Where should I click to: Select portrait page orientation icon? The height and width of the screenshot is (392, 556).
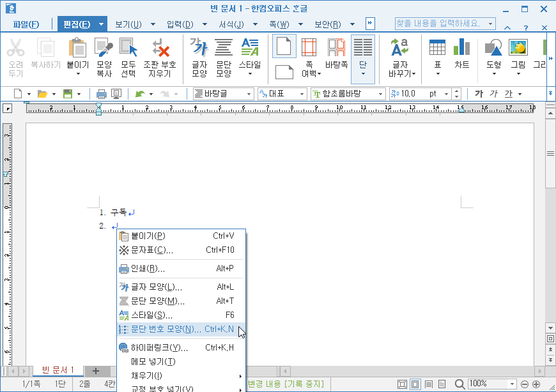284,47
